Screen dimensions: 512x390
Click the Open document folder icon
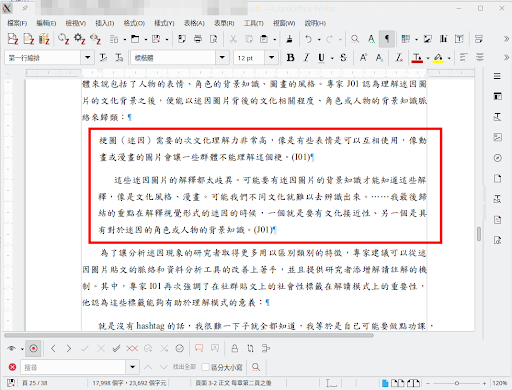point(135,39)
